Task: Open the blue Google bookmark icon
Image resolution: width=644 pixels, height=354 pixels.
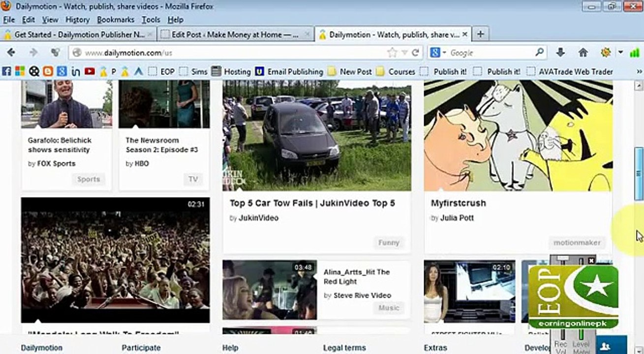Action: coord(61,71)
